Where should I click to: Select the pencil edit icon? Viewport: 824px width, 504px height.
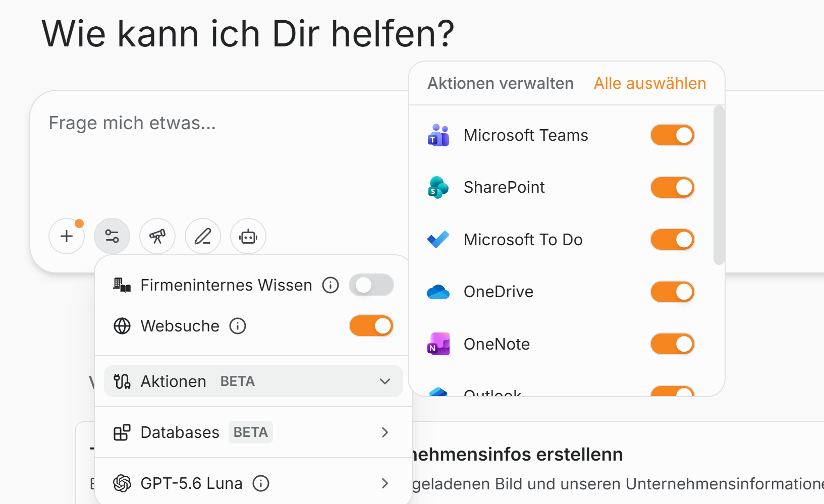click(x=203, y=236)
